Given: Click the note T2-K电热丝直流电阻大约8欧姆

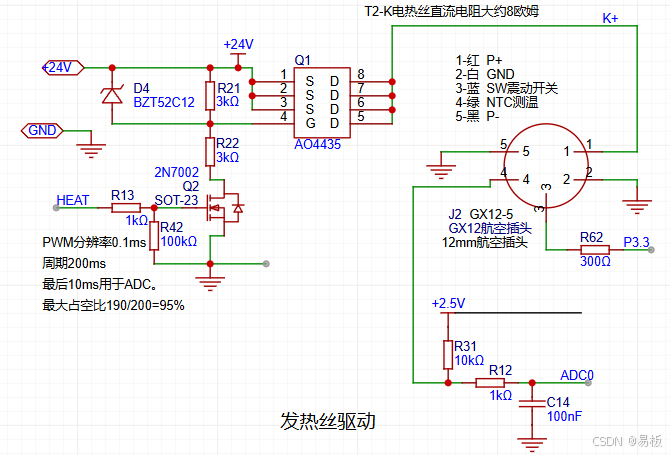Looking at the screenshot, I should click(x=452, y=11).
